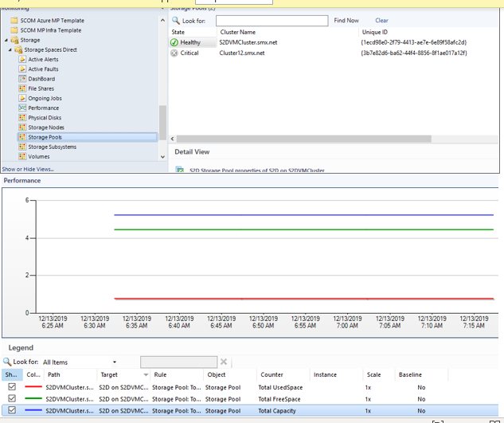
Task: Collapse the Storage tree node
Action: pyautogui.click(x=6, y=40)
